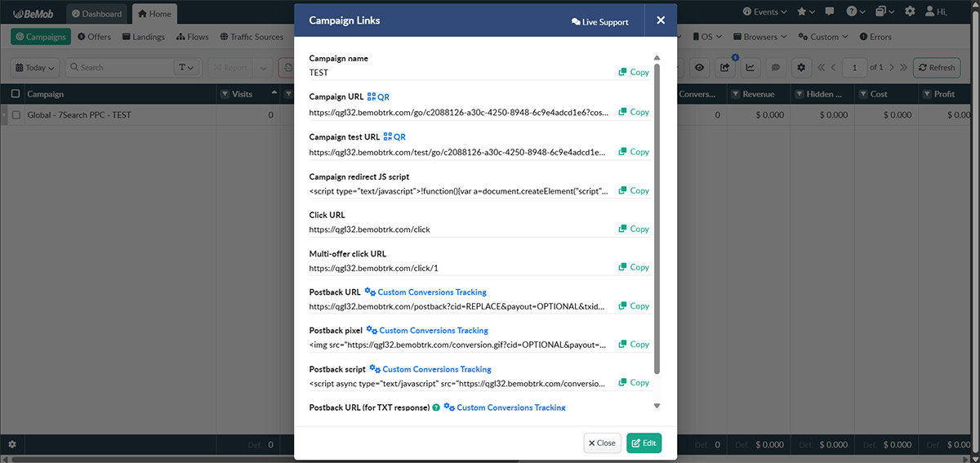Image resolution: width=980 pixels, height=463 pixels.
Task: Close the Campaign Links dialog with X
Action: (x=661, y=20)
